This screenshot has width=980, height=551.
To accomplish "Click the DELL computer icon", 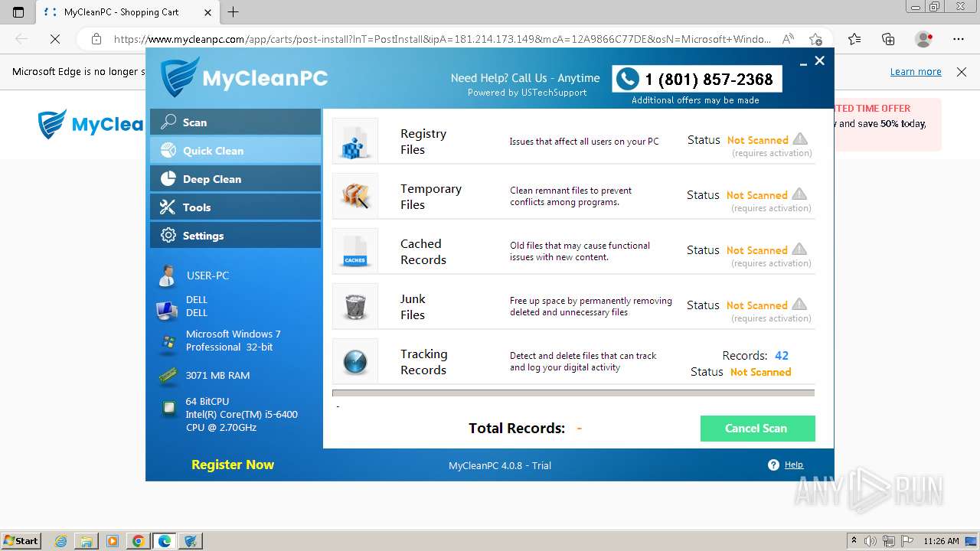I will (x=166, y=309).
